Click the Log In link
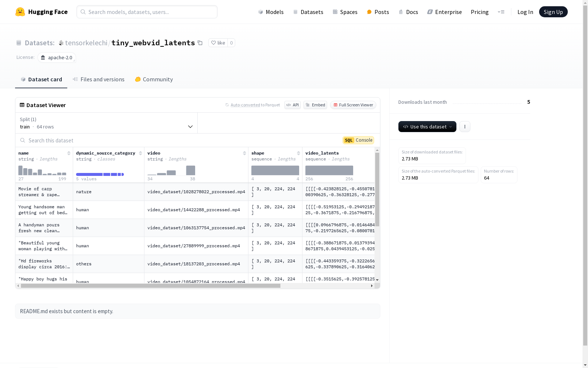The height and width of the screenshot is (368, 588). point(525,12)
